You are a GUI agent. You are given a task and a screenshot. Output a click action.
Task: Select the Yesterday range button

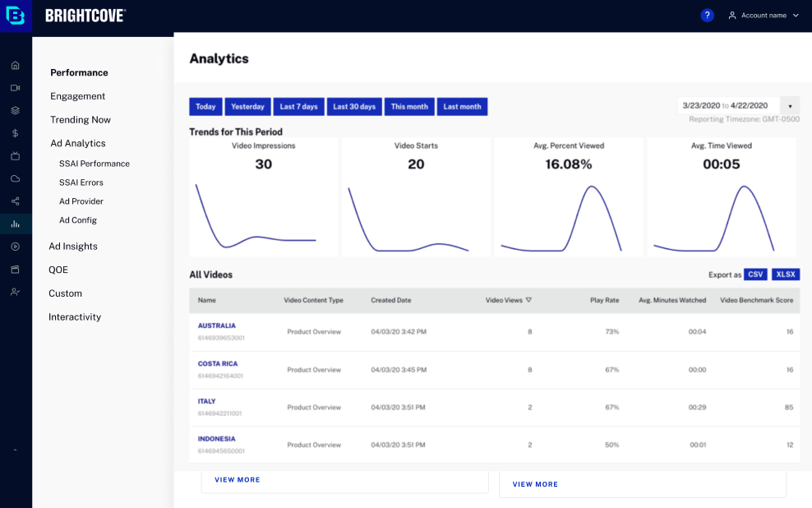pos(247,107)
